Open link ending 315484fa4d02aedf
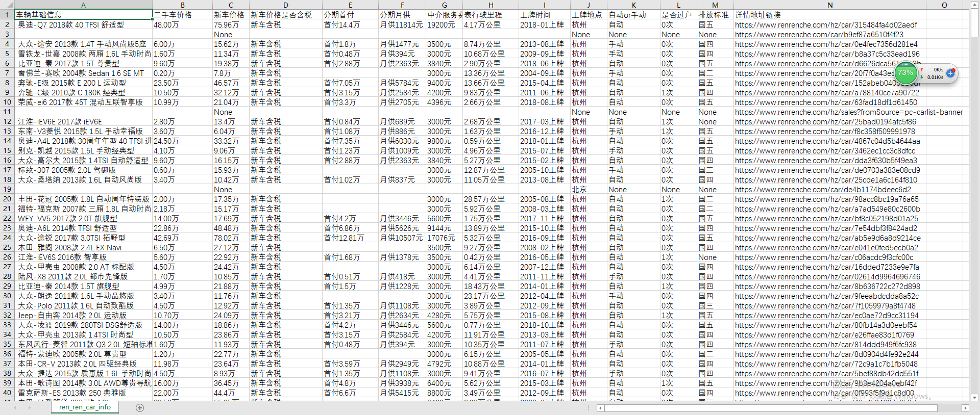Screen dimensions: 980x415 (826, 24)
